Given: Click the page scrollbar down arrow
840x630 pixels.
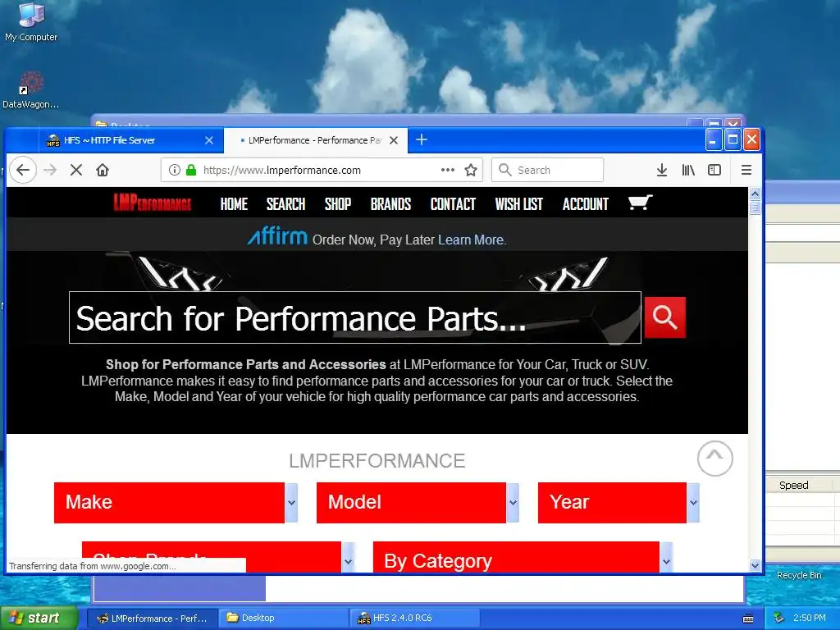Looking at the screenshot, I should [755, 565].
